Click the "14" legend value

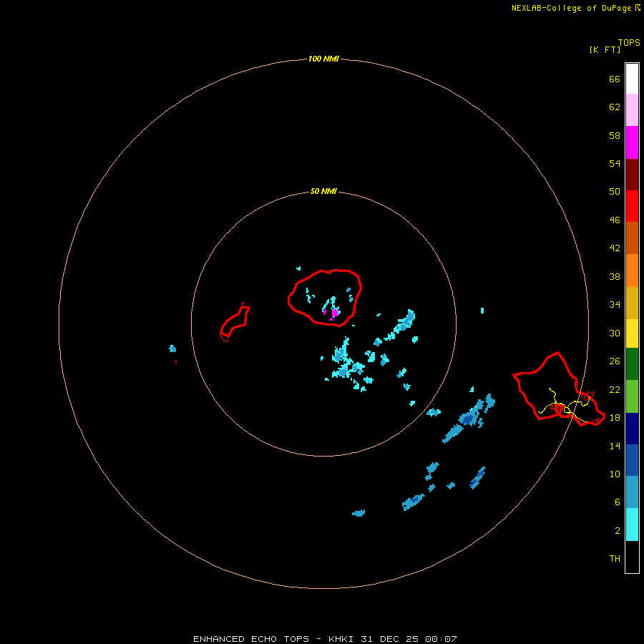click(x=615, y=446)
